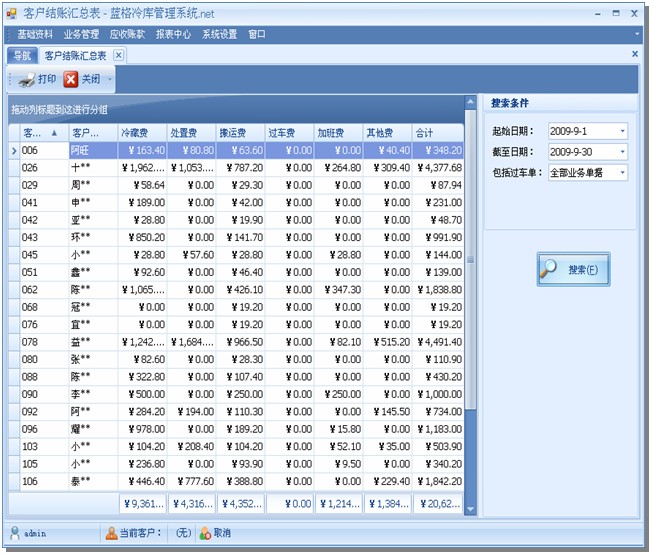Click cell ¥57.60 in row 045
Image resolution: width=651 pixels, height=554 pixels.
(191, 255)
